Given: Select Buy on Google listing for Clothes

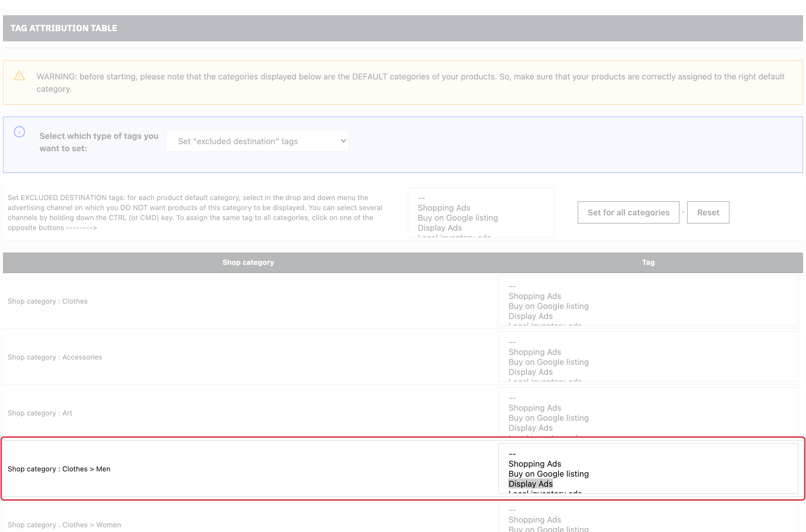Looking at the screenshot, I should (x=548, y=306).
